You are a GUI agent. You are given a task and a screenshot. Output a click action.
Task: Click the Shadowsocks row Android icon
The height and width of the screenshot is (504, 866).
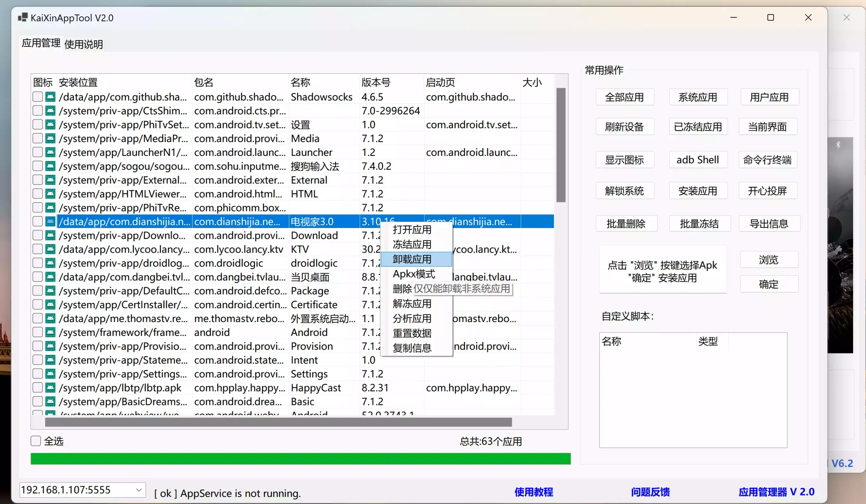click(x=50, y=97)
